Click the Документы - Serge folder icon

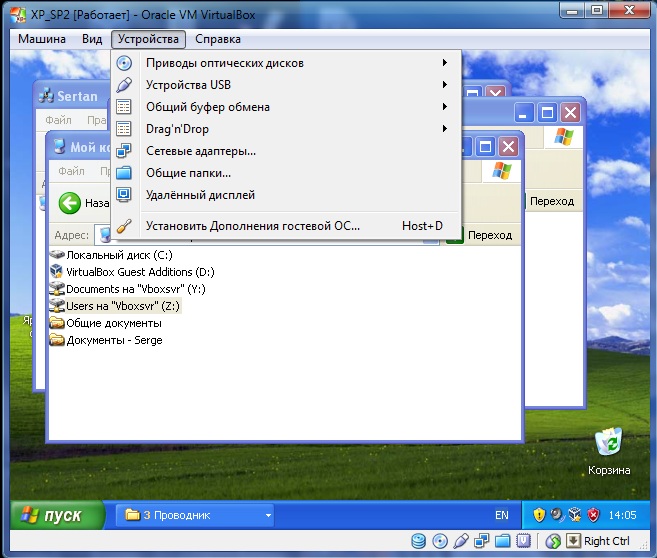[57, 340]
